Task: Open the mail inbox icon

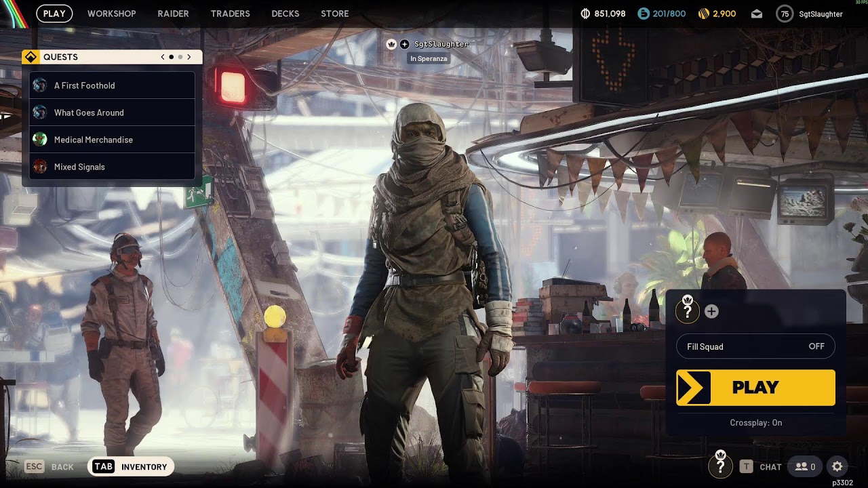Action: [x=757, y=14]
